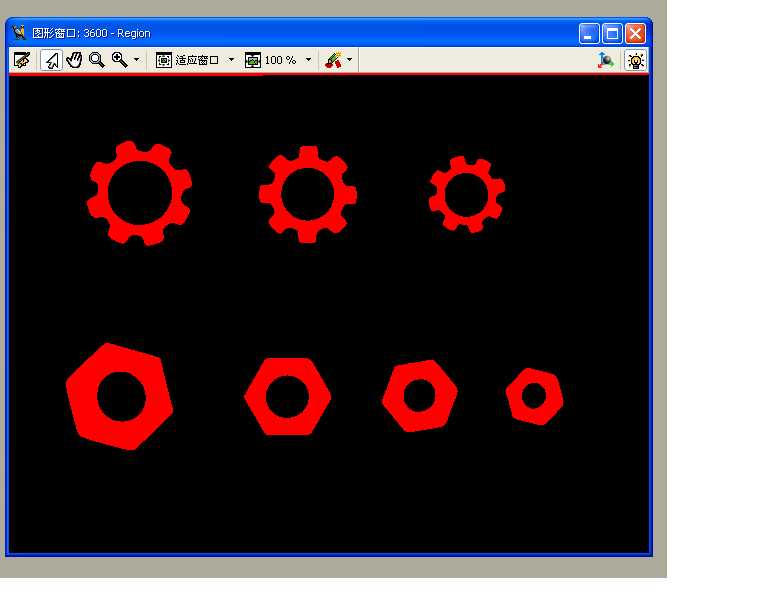Expand the 适应窗口 dropdown arrow
The height and width of the screenshot is (614, 768).
[x=231, y=60]
